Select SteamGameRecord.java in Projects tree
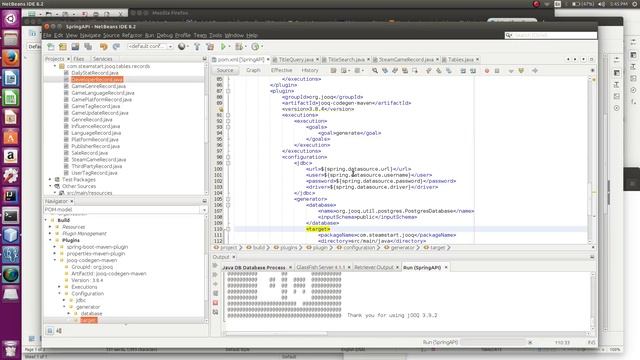The width and height of the screenshot is (640, 360). [98, 160]
